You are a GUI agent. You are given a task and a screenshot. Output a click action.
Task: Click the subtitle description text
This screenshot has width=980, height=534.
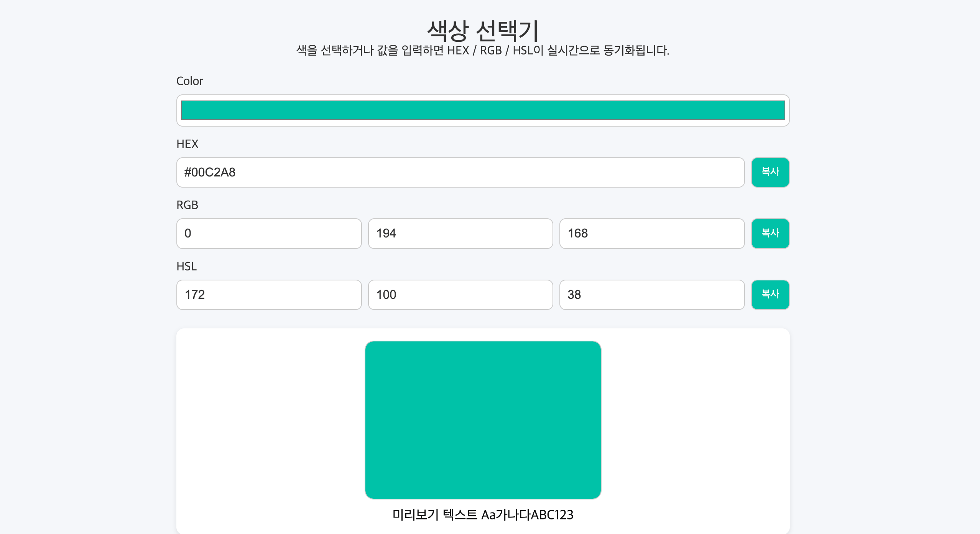click(x=482, y=50)
